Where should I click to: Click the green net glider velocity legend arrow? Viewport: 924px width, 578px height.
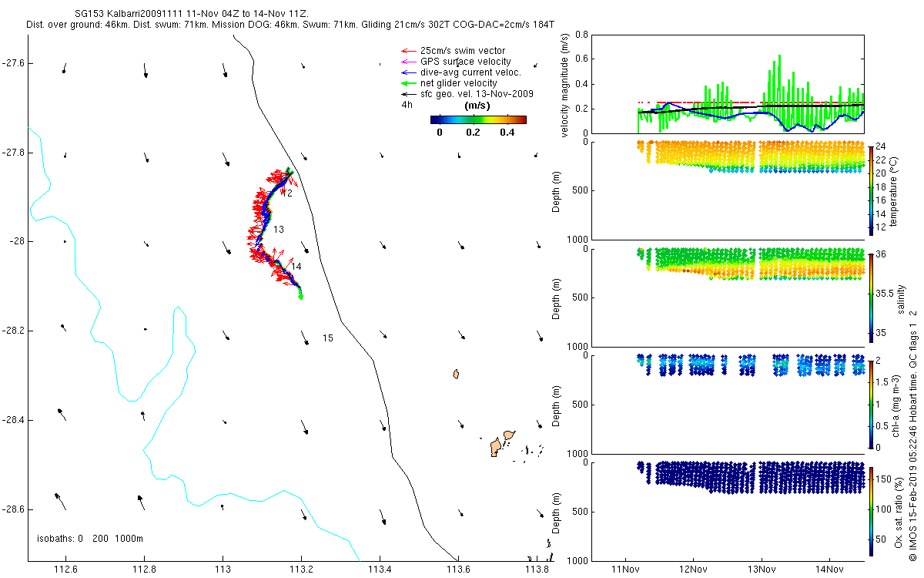point(408,83)
